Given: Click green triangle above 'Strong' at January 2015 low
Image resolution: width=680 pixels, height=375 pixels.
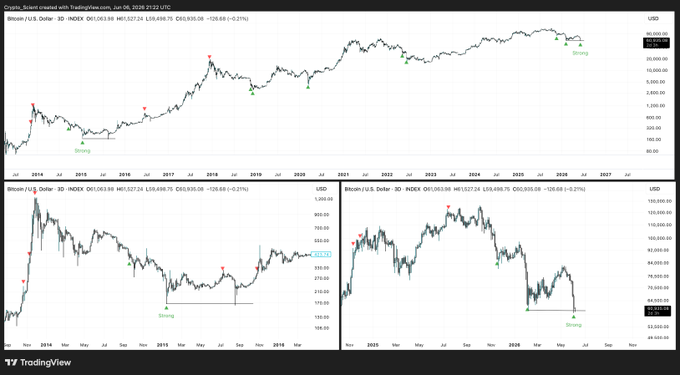Looking at the screenshot, I should (166, 307).
